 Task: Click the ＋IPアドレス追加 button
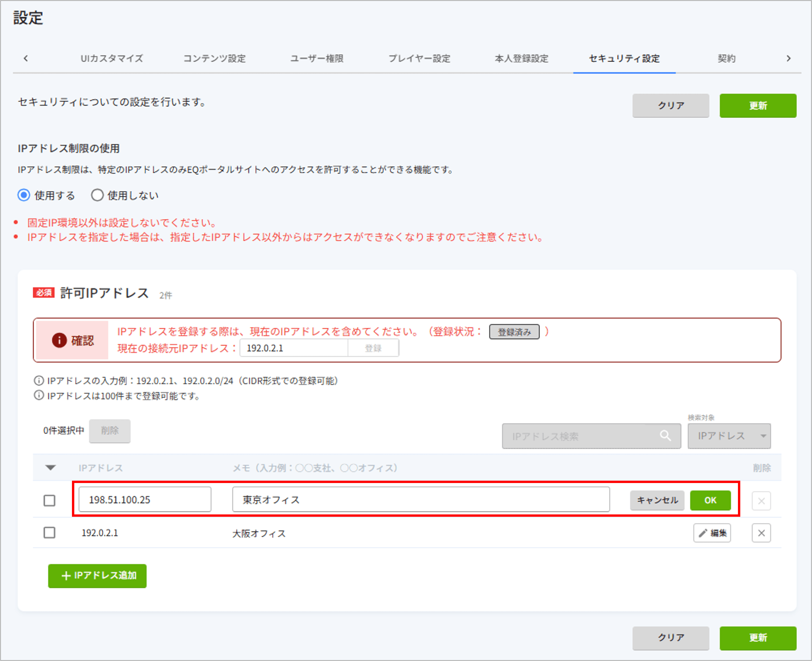[x=97, y=576]
